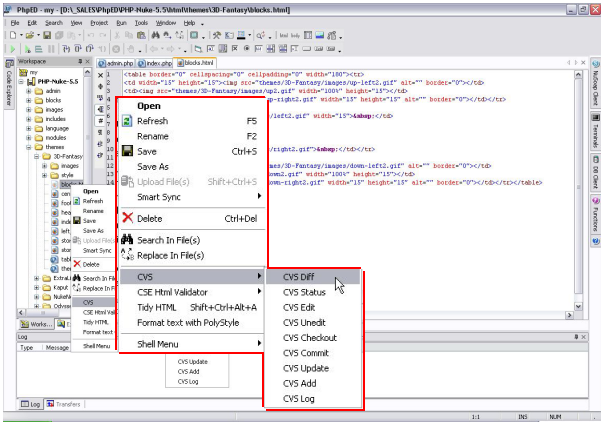Image resolution: width=601 pixels, height=422 pixels.
Task: Pin the Log panel with its pin icon
Action: pos(576,337)
